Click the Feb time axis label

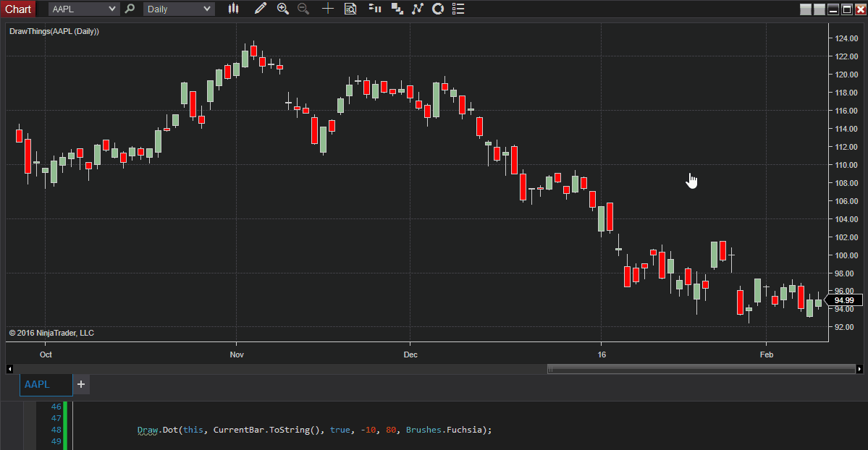766,355
